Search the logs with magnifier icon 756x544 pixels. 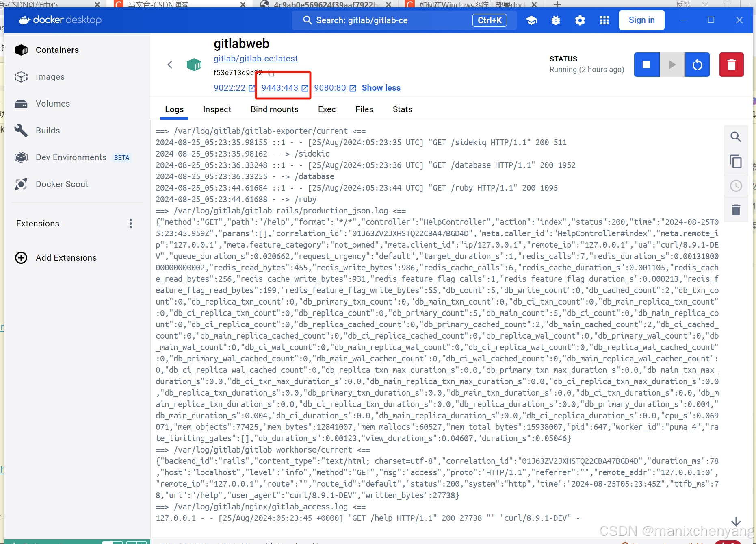click(736, 137)
